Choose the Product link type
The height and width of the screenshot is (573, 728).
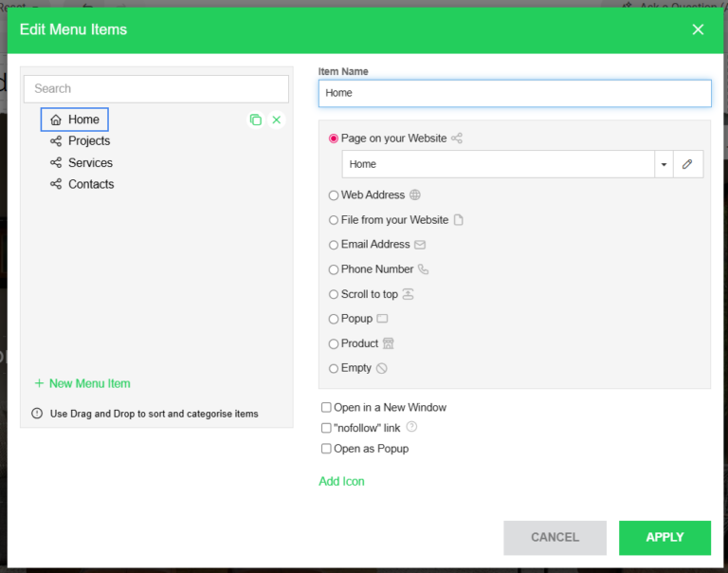point(334,343)
